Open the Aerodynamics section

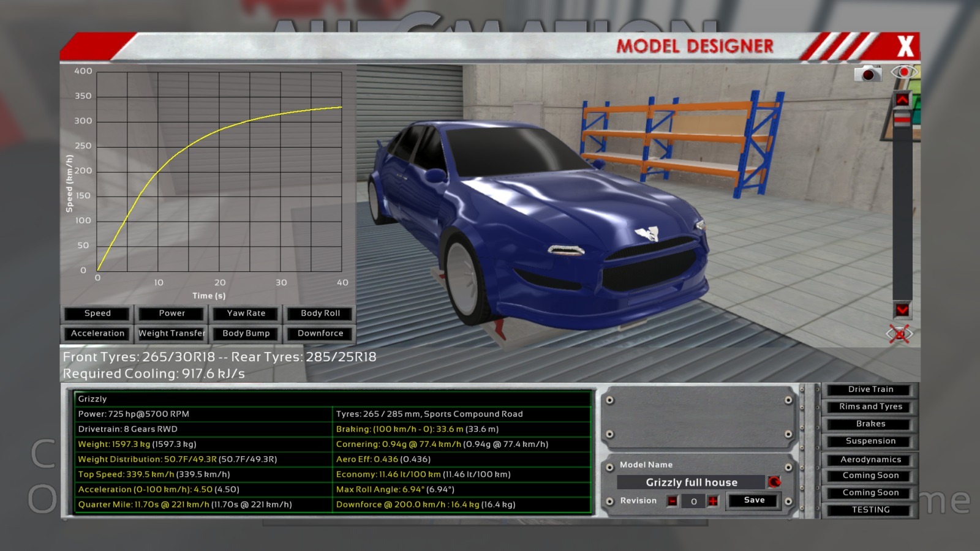[870, 460]
